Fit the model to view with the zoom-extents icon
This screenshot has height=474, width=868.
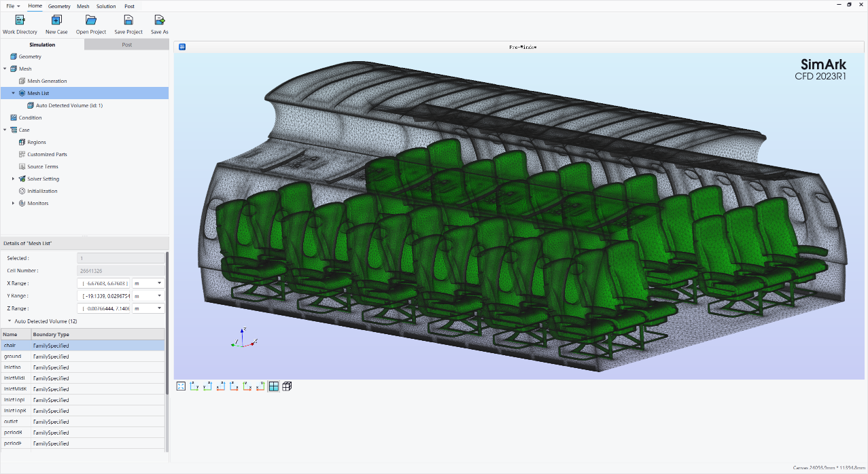[x=181, y=386]
